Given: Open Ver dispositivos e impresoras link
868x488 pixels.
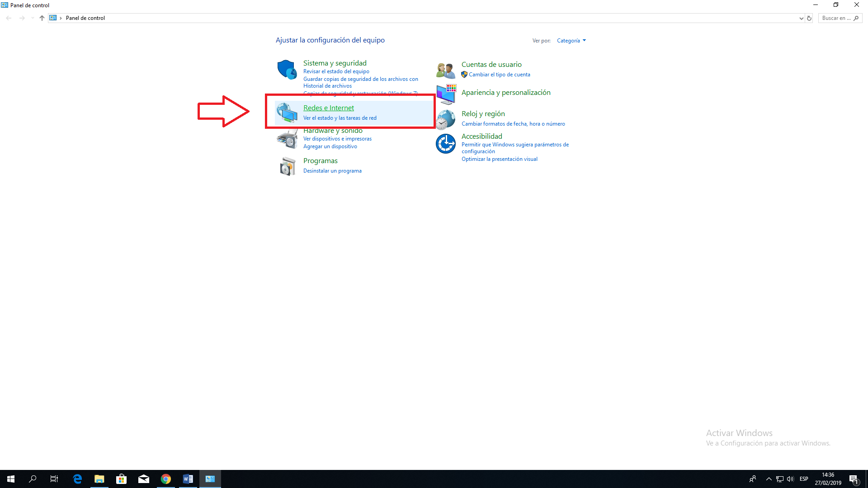Looking at the screenshot, I should coord(337,139).
